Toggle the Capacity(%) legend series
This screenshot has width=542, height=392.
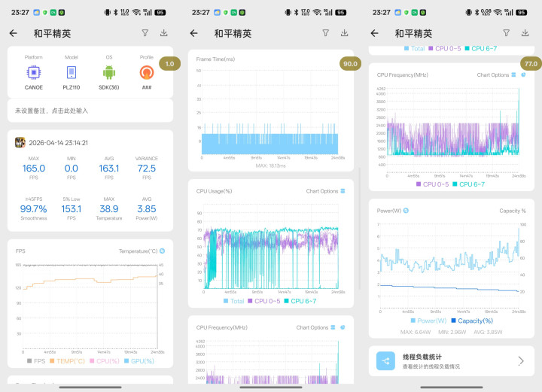pyautogui.click(x=472, y=321)
